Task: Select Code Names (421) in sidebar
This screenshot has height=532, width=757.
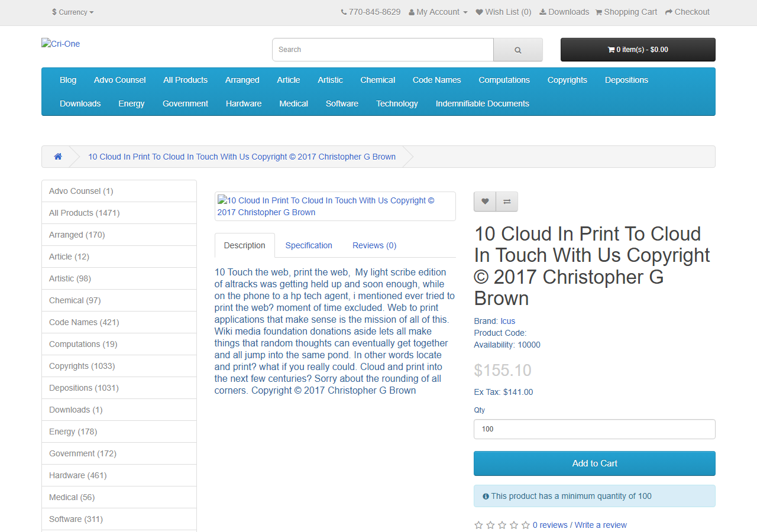Action: tap(119, 322)
